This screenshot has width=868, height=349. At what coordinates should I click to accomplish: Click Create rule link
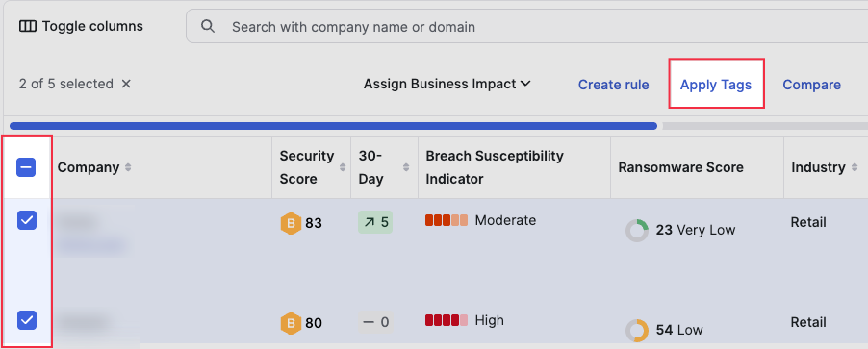click(613, 85)
